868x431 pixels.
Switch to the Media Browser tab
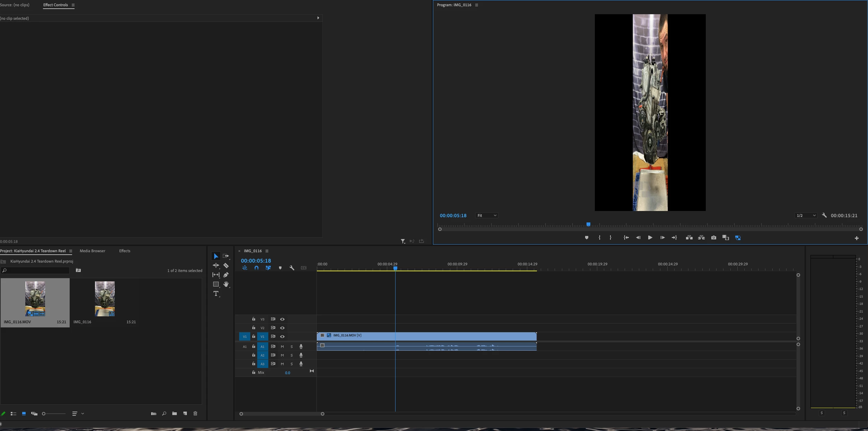coord(92,251)
